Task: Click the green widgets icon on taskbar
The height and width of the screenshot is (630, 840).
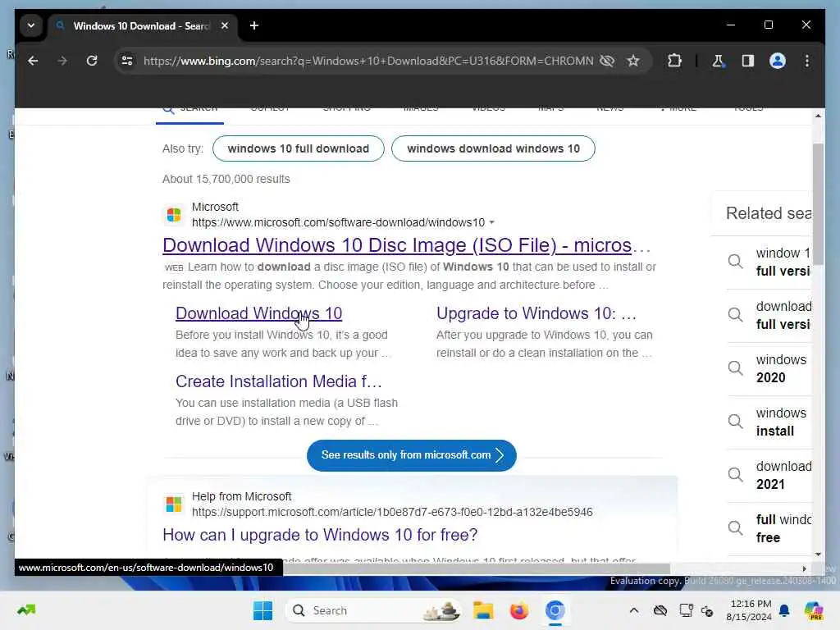Action: [x=26, y=609]
